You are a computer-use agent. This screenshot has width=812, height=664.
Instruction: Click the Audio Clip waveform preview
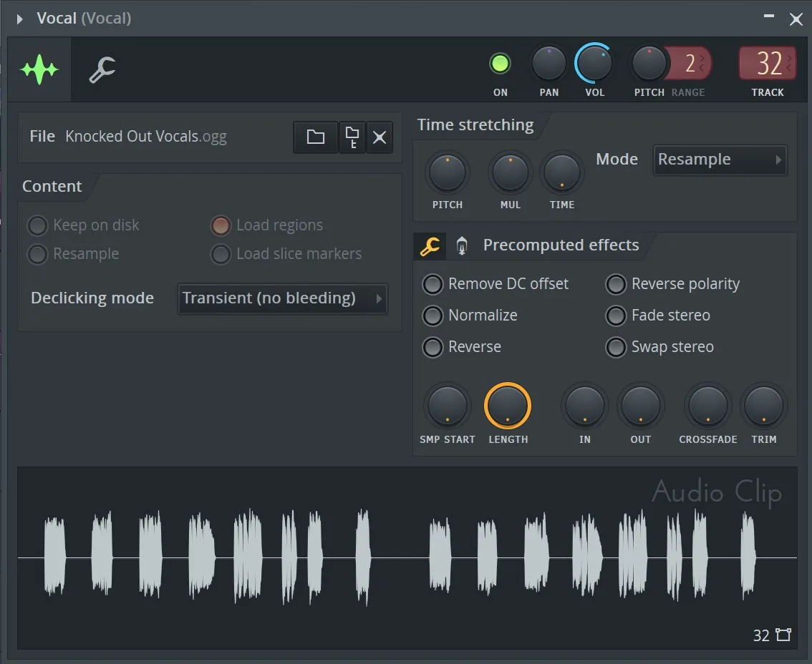coord(407,558)
